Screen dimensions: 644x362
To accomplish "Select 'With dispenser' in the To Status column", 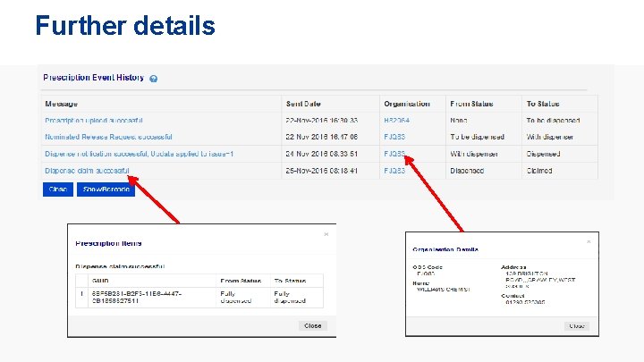I will point(549,137).
